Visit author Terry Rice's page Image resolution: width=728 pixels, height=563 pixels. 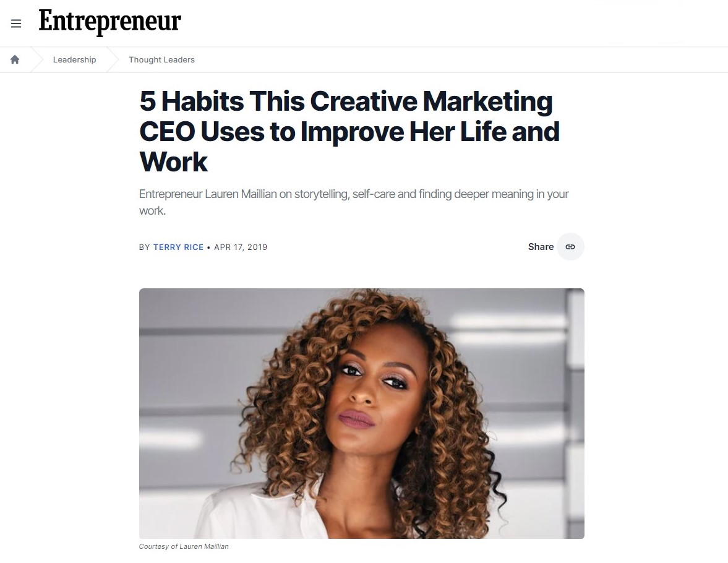pos(178,247)
